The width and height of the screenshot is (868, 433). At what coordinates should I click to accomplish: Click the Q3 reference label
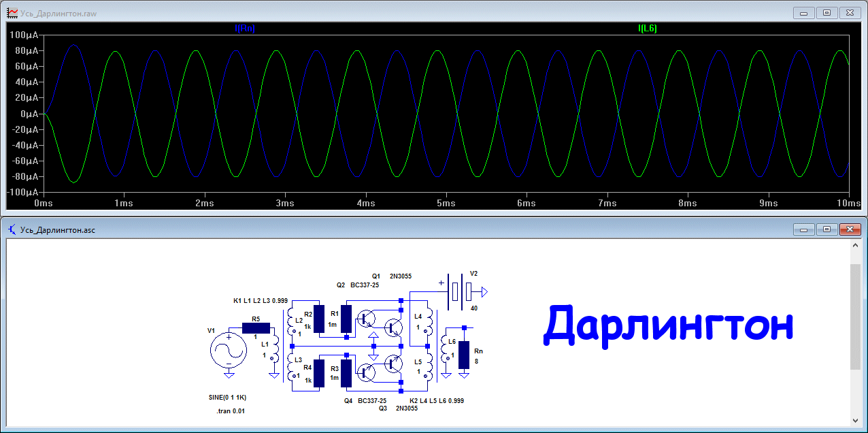pyautogui.click(x=383, y=408)
